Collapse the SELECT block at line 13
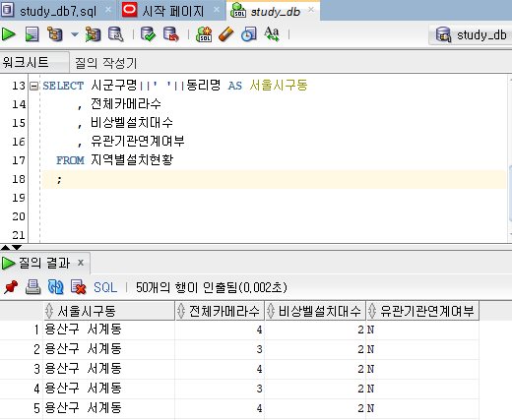Image resolution: width=512 pixels, height=420 pixels. 33,87
